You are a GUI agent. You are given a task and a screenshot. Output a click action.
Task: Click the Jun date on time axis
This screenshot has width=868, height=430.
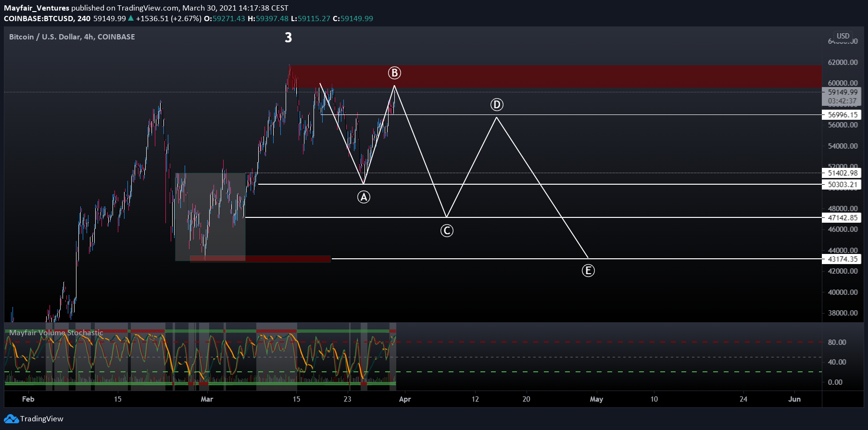[794, 399]
